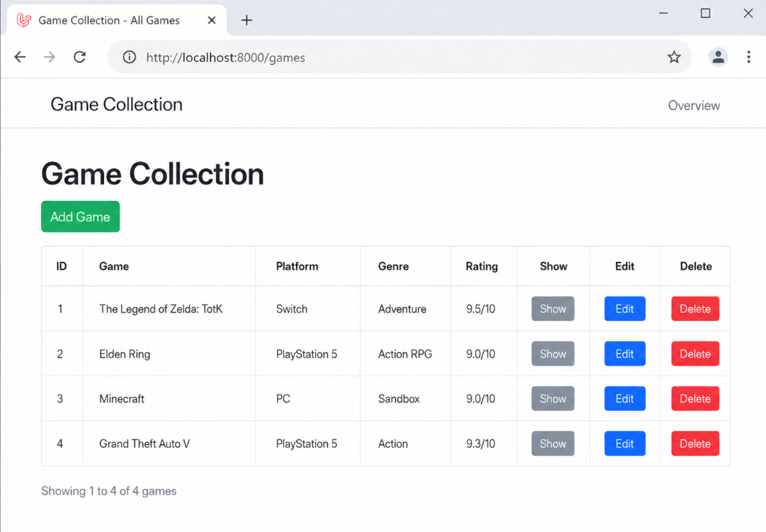The width and height of the screenshot is (766, 532).
Task: Click PlayStation 5 in the Grand Theft Auto row
Action: click(x=307, y=444)
